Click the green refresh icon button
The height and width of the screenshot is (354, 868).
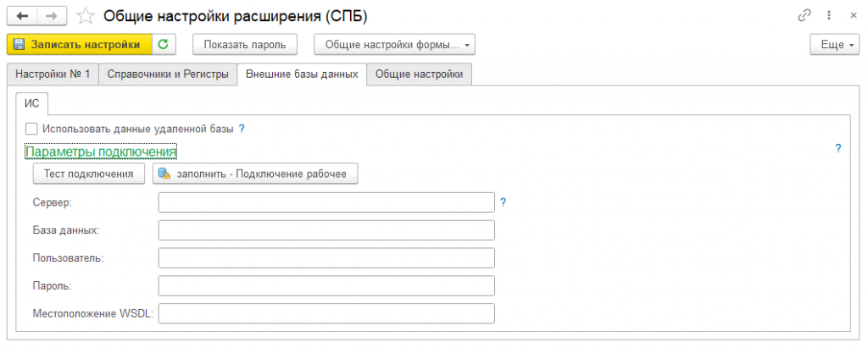click(x=163, y=44)
